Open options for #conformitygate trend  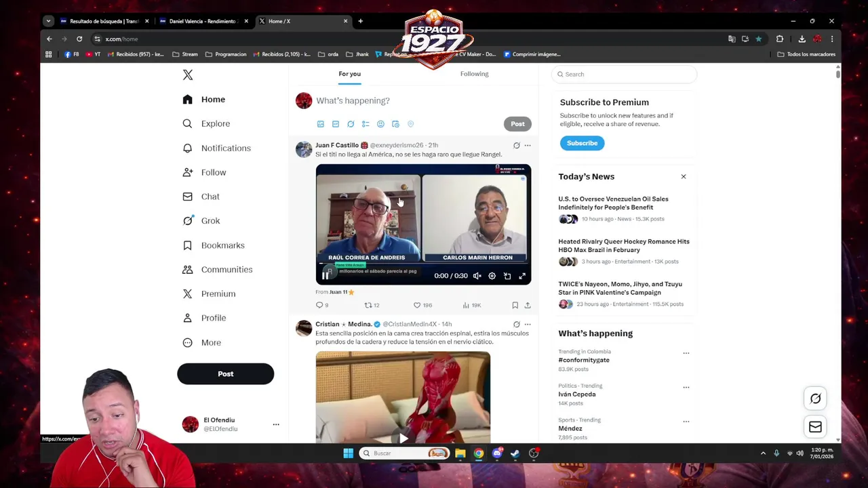click(686, 353)
